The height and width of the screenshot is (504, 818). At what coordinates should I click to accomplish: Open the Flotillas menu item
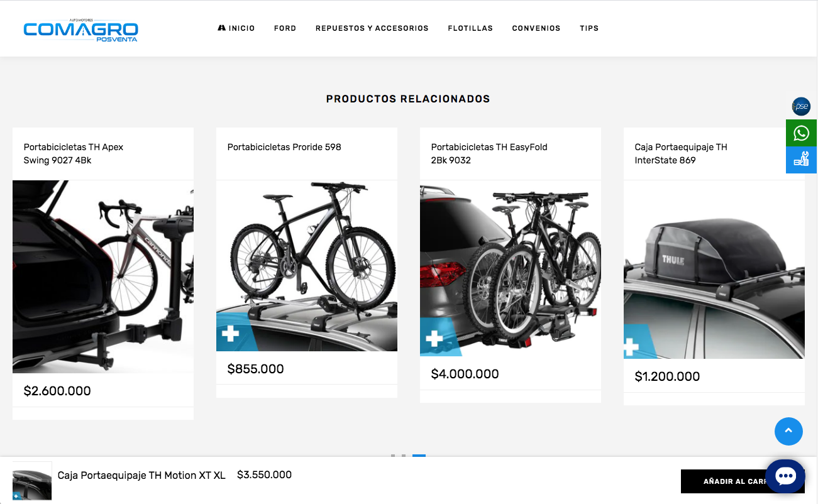coord(470,28)
